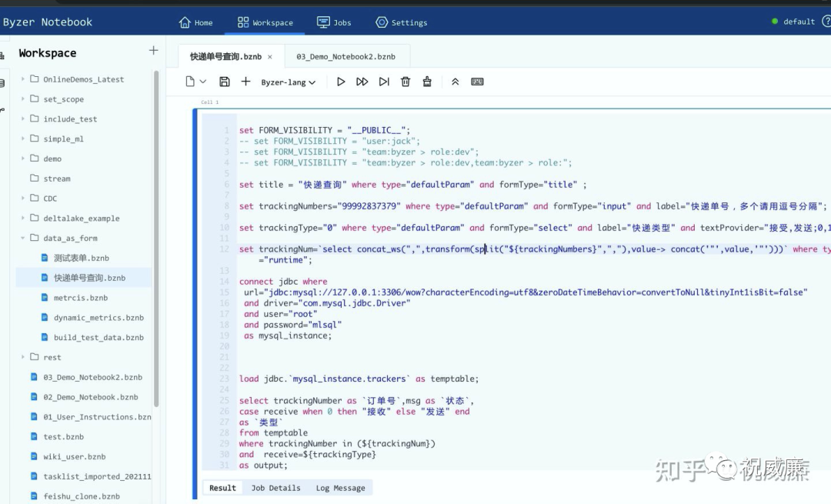
Task: Click the FORM_VISIBILITY __PUBLIC__ code line
Action: [325, 130]
